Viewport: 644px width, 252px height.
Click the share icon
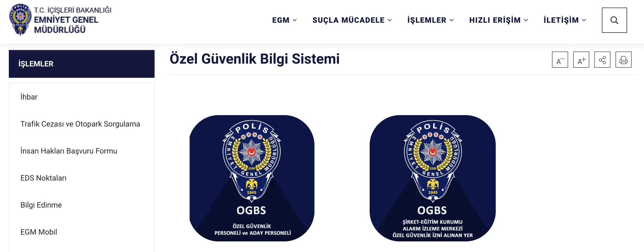click(x=602, y=60)
